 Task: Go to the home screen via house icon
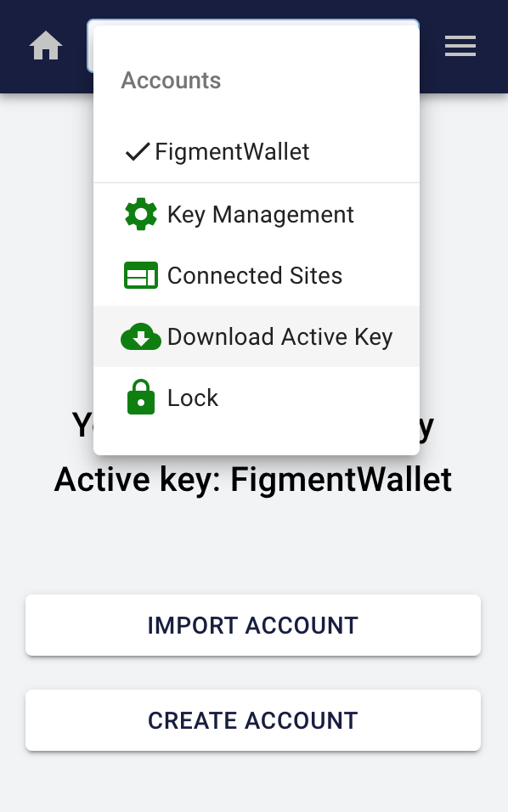point(46,46)
